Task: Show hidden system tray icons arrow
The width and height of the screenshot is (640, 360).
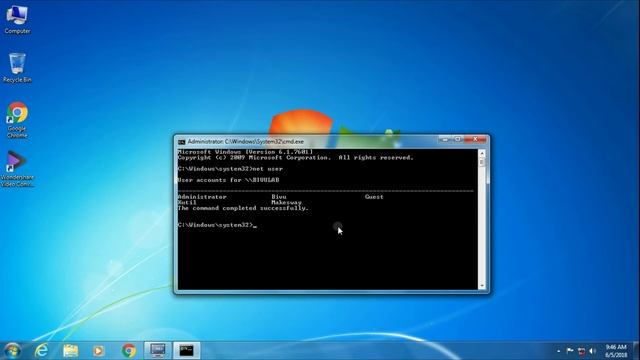Action: pos(558,351)
